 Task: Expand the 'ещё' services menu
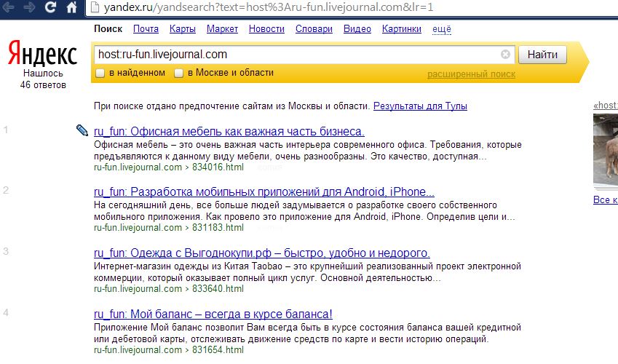click(441, 29)
